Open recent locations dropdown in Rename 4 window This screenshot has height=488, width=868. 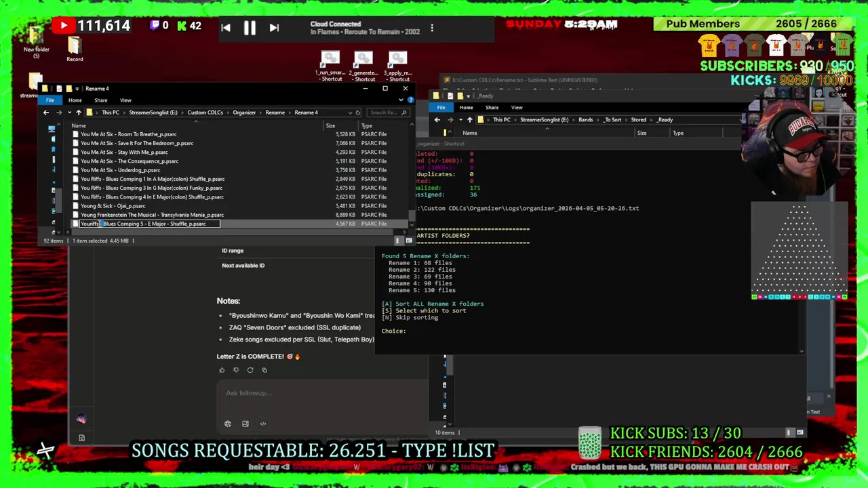tap(68, 113)
